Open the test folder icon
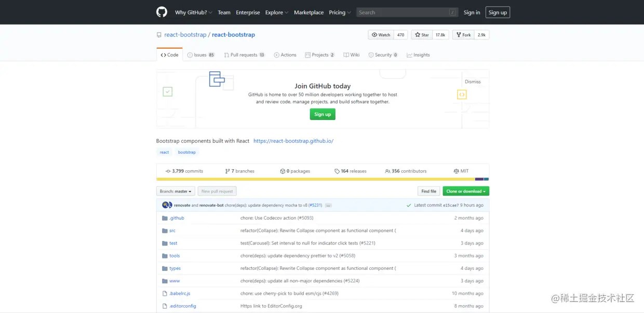Image resolution: width=644 pixels, height=313 pixels. click(165, 243)
